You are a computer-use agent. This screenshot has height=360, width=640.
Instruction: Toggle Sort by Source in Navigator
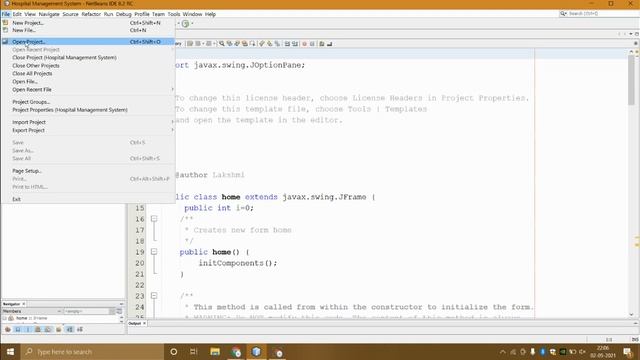[x=80, y=329]
